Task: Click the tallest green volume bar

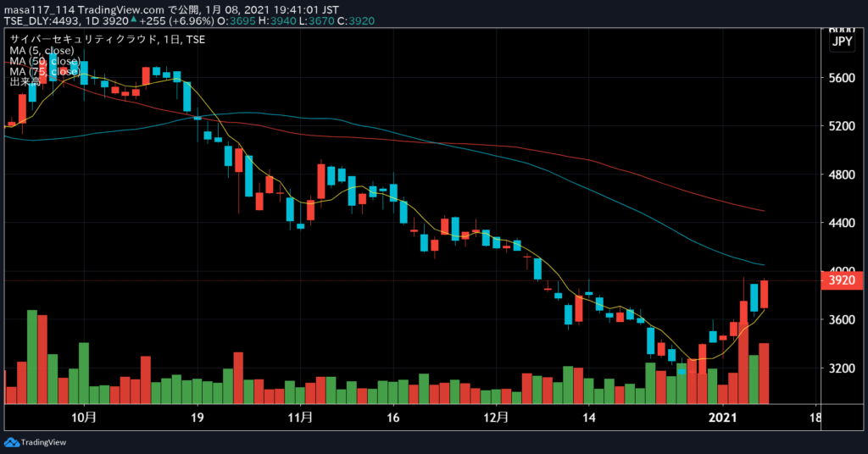Action: click(32, 357)
